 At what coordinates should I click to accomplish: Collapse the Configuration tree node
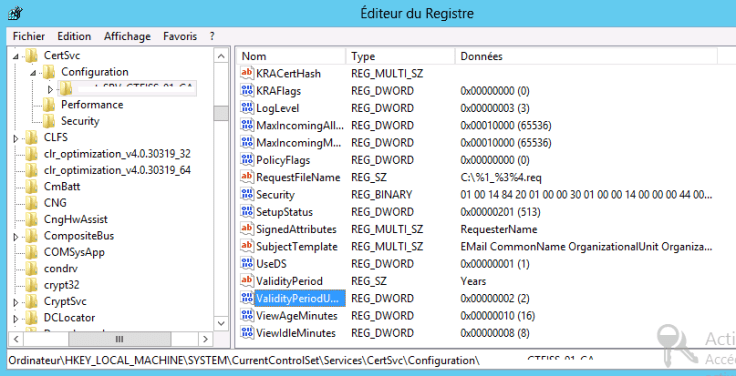[x=33, y=73]
